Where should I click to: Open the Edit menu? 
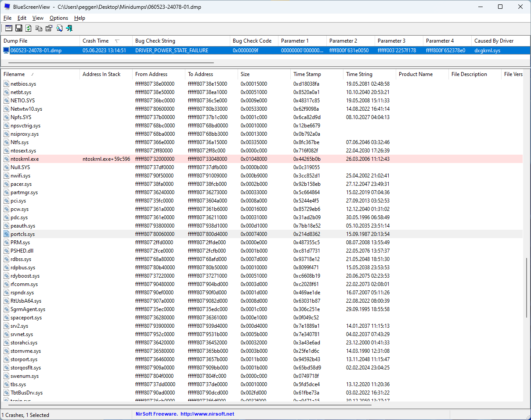click(x=22, y=18)
